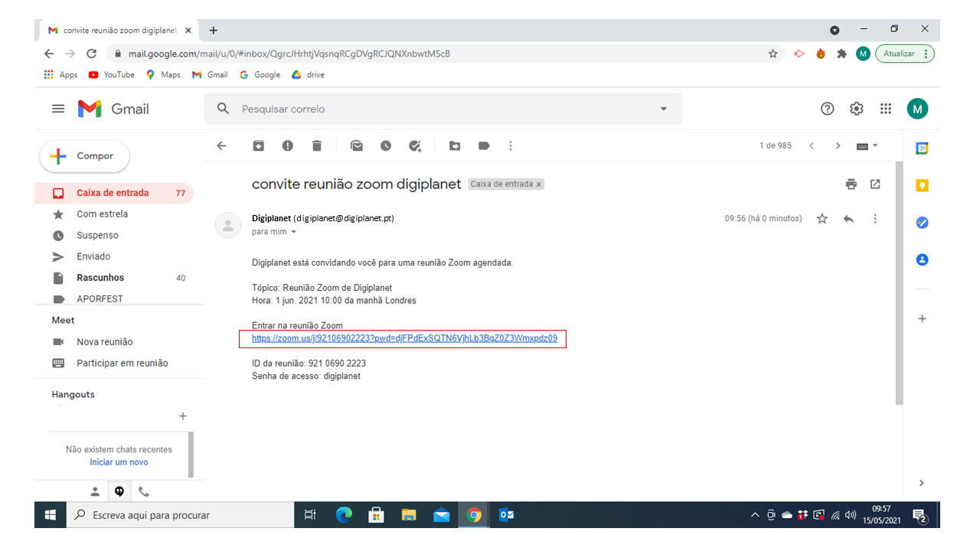Star the Digiplanet email
The width and height of the screenshot is (980, 551).
tap(822, 219)
